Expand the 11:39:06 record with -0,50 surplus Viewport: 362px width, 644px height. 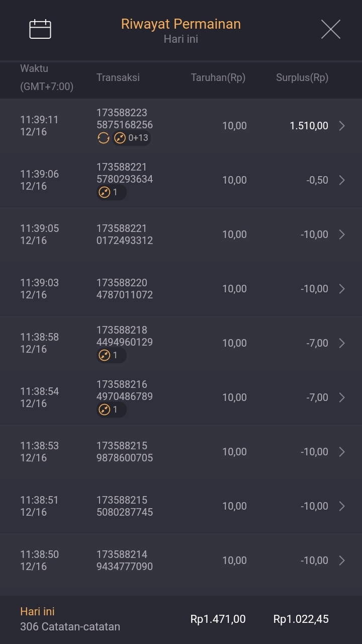click(x=342, y=180)
